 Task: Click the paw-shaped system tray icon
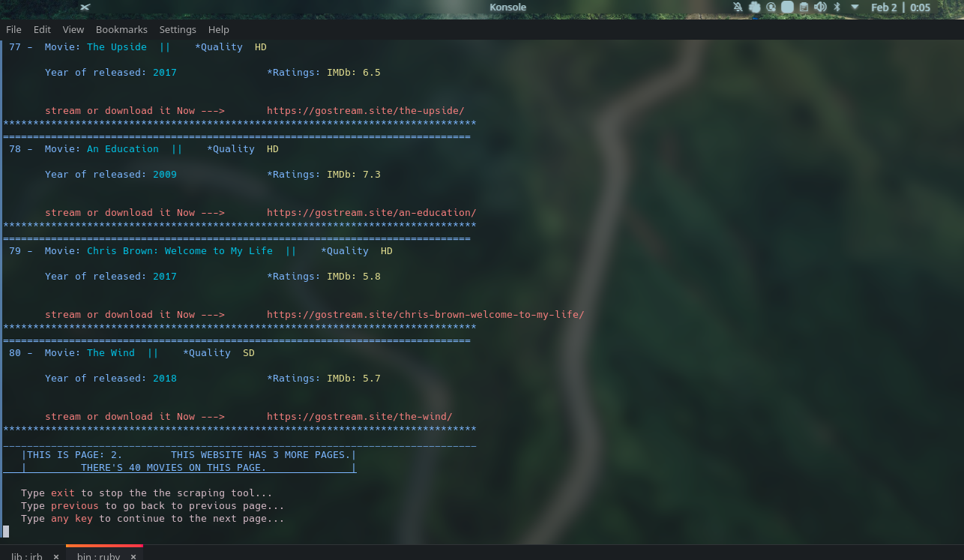[754, 7]
